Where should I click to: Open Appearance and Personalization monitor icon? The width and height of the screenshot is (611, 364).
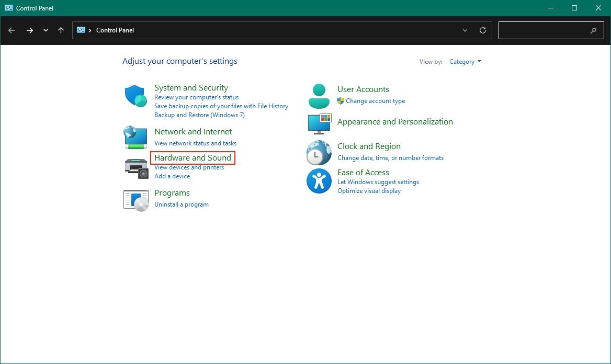pos(319,124)
